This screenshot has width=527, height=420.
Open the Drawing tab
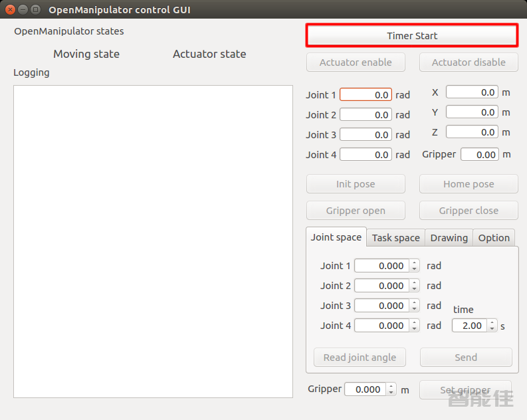(449, 238)
